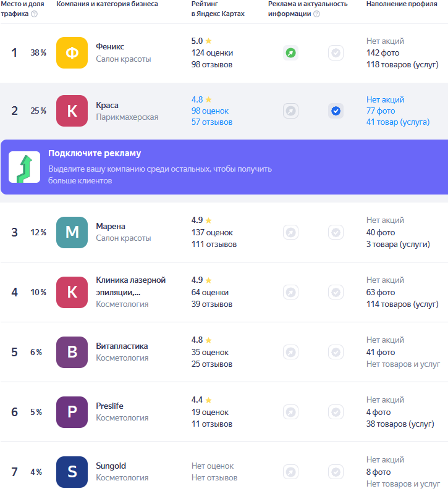Viewport: 448px width, 494px height.
Task: Open the 98 оценок link
Action: coord(210,111)
